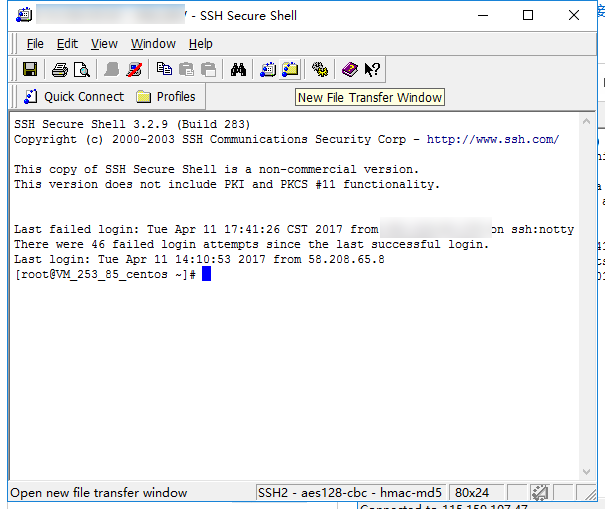Open Find with binoculars icon

pyautogui.click(x=238, y=69)
